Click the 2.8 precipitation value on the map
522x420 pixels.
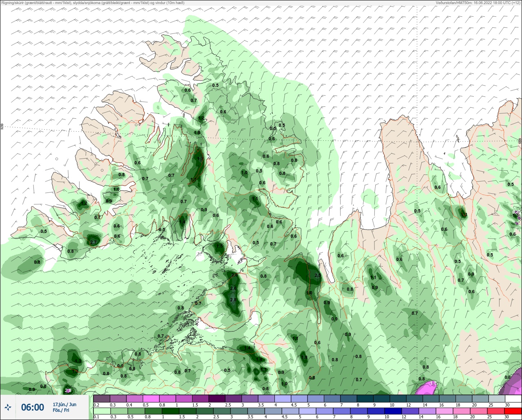(233, 300)
